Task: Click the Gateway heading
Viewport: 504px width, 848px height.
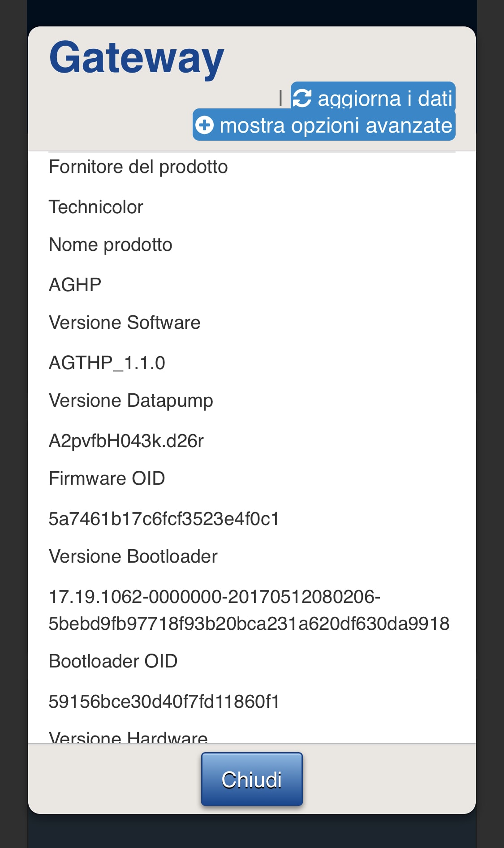Action: click(136, 58)
